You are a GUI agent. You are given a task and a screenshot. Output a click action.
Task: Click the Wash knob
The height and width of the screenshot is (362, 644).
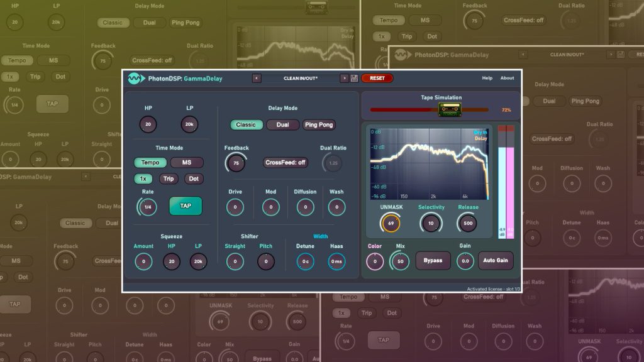click(337, 207)
